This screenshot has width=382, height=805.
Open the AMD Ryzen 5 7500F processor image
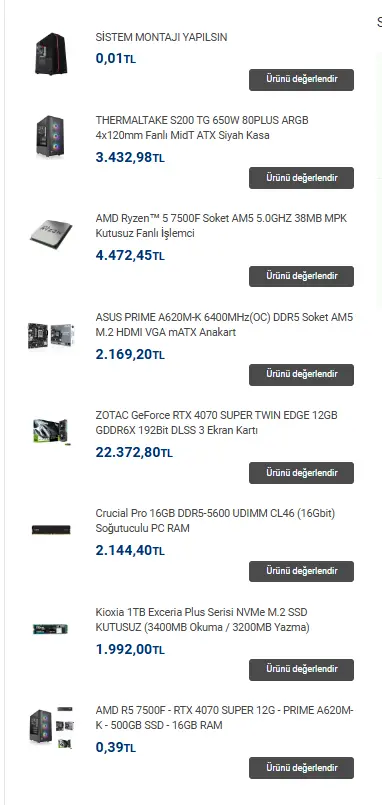click(x=51, y=235)
